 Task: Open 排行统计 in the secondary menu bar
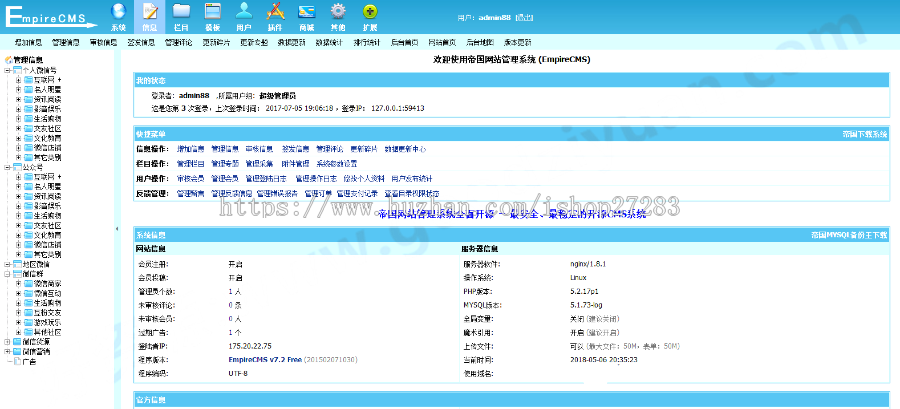coord(367,42)
